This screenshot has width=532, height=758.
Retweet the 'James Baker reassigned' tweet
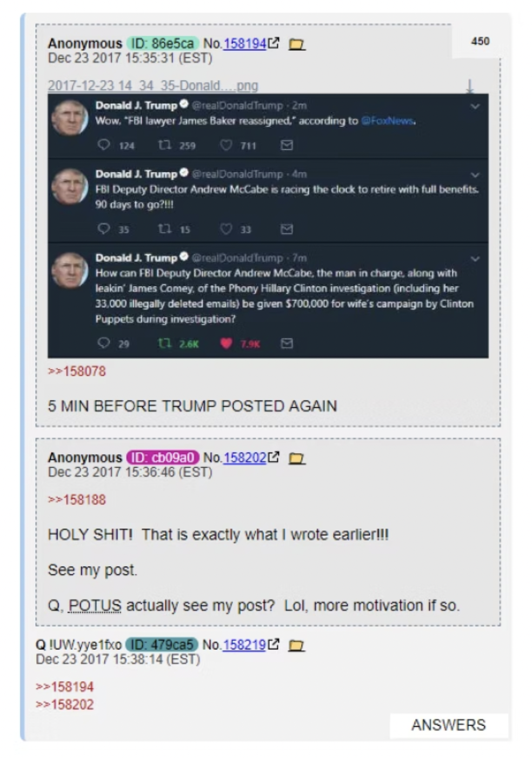tap(164, 145)
